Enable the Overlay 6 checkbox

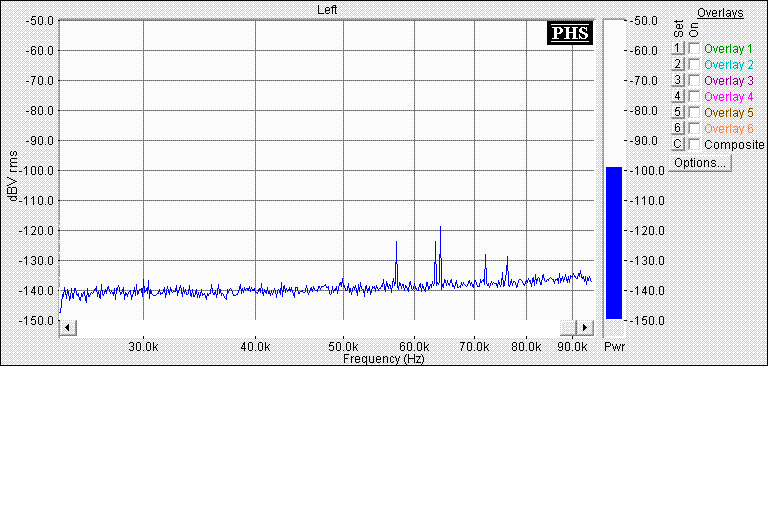point(694,128)
